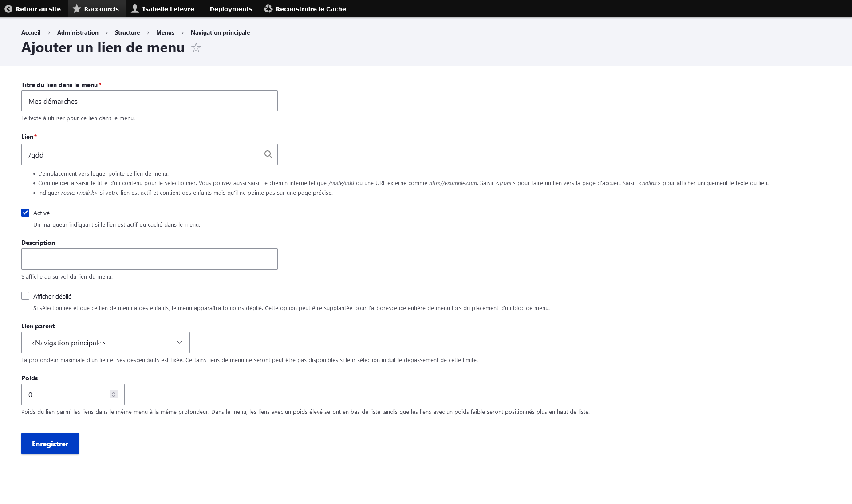Decrease Poids value with down stepper arrow
This screenshot has width=852, height=504.
pyautogui.click(x=114, y=397)
